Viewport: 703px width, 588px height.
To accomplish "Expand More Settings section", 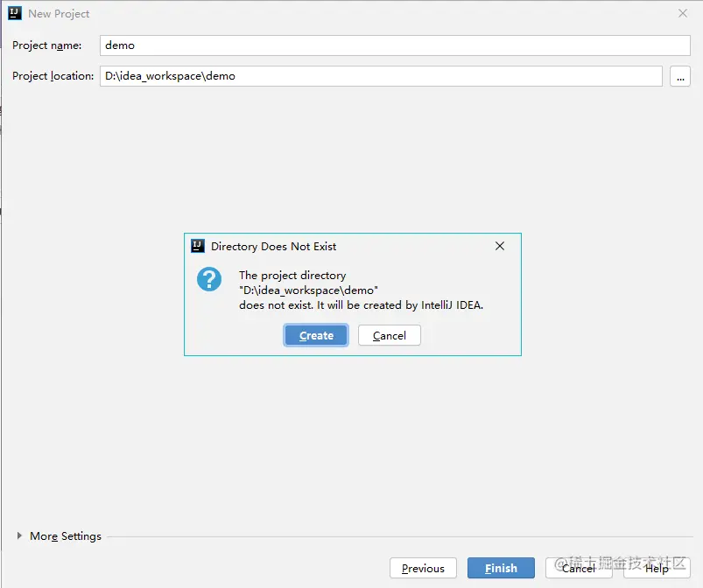I will coord(19,535).
